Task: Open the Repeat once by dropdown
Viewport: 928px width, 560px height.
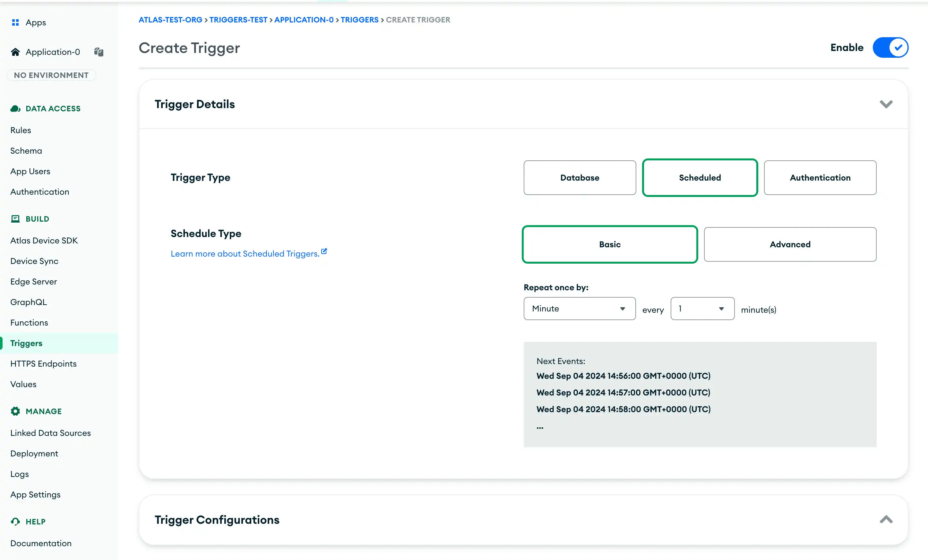Action: click(579, 308)
